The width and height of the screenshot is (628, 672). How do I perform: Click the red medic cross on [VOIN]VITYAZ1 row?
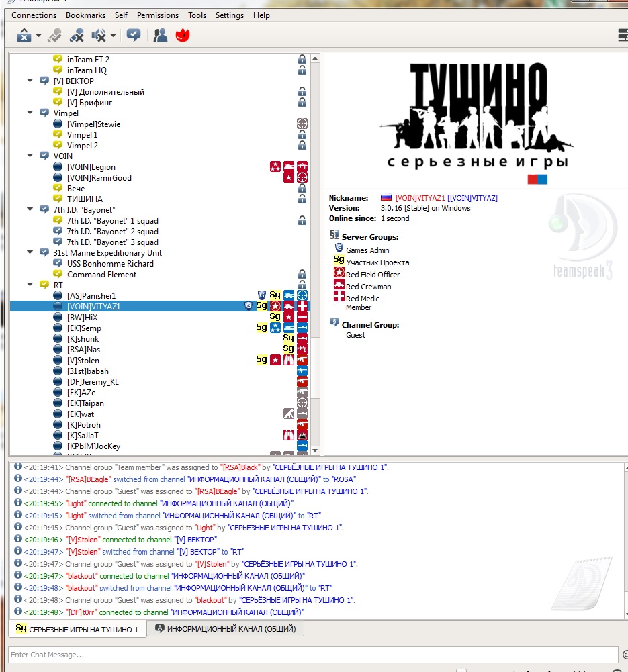pos(302,306)
